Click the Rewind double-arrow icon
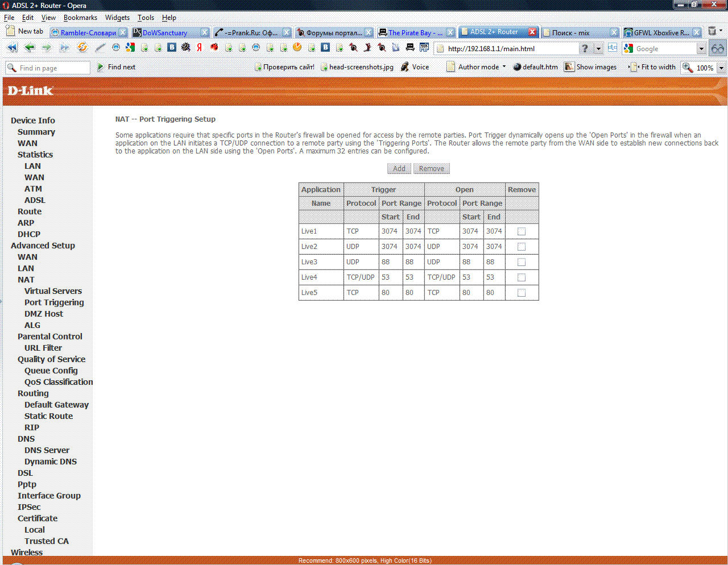This screenshot has width=728, height=565. coord(12,48)
